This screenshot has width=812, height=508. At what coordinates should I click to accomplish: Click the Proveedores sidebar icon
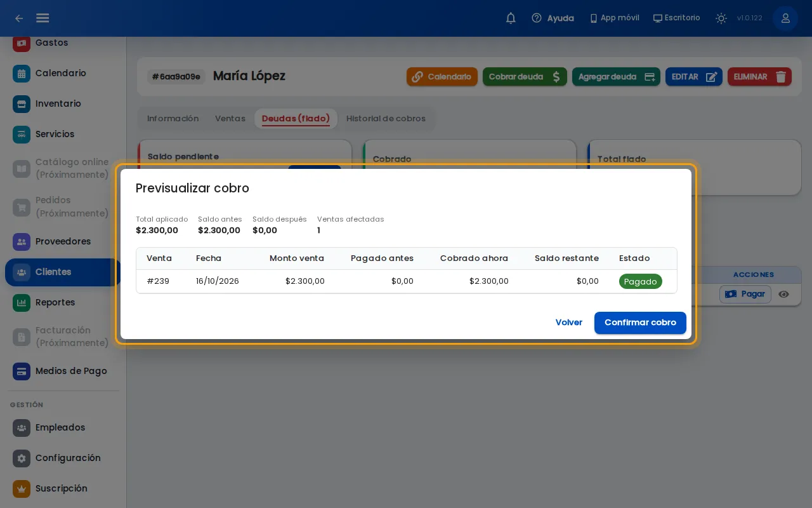point(22,241)
